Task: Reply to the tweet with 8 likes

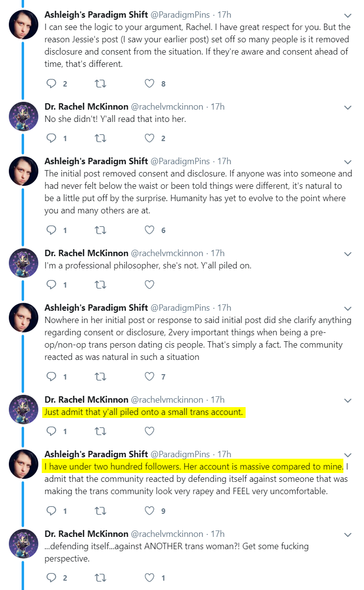Action: click(x=52, y=84)
